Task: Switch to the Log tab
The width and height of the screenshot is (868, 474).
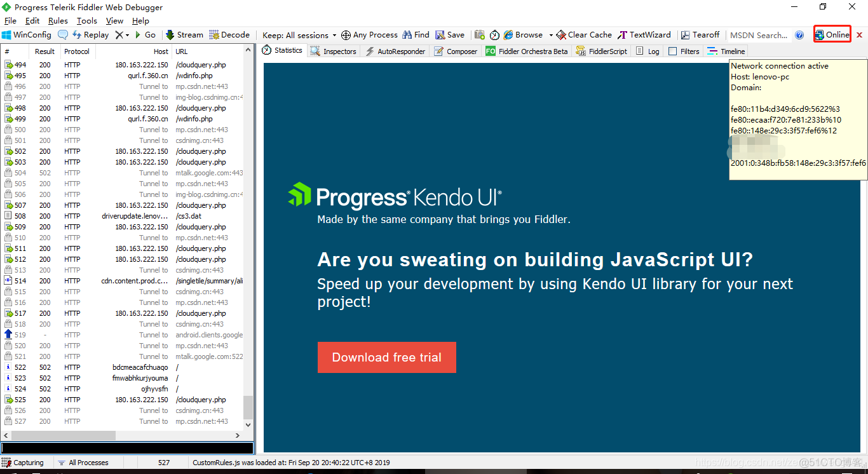Action: [x=648, y=51]
